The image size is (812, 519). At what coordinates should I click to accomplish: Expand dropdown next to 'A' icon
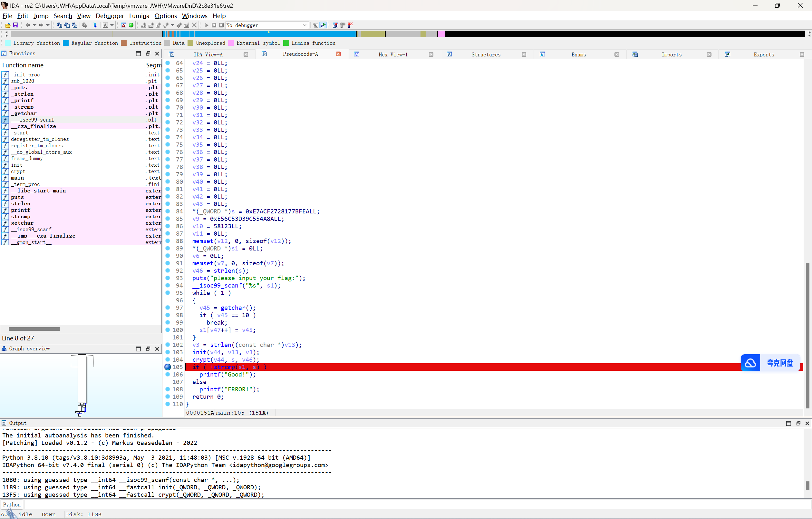tap(112, 25)
